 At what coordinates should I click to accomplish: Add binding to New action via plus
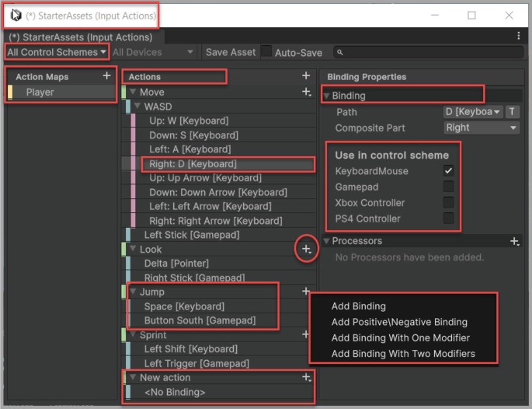pos(306,377)
